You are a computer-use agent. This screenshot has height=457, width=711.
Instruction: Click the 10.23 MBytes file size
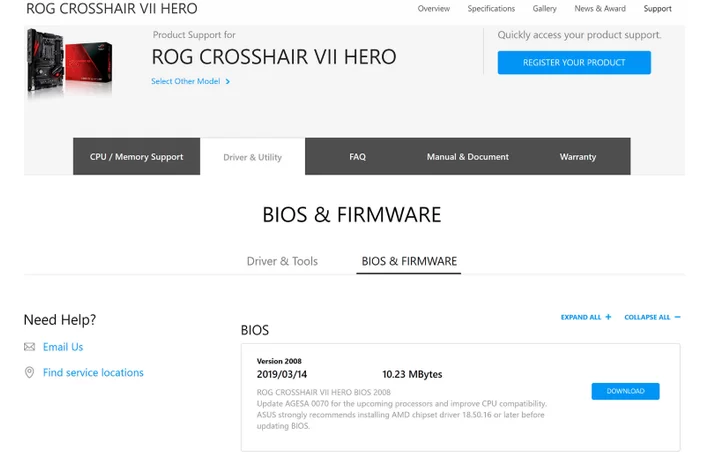[412, 374]
